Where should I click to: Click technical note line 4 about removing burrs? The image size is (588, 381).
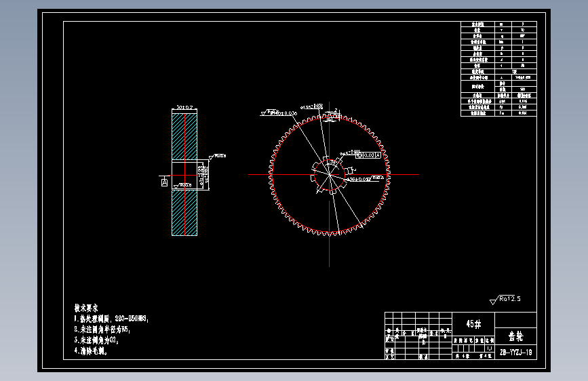tap(91, 351)
